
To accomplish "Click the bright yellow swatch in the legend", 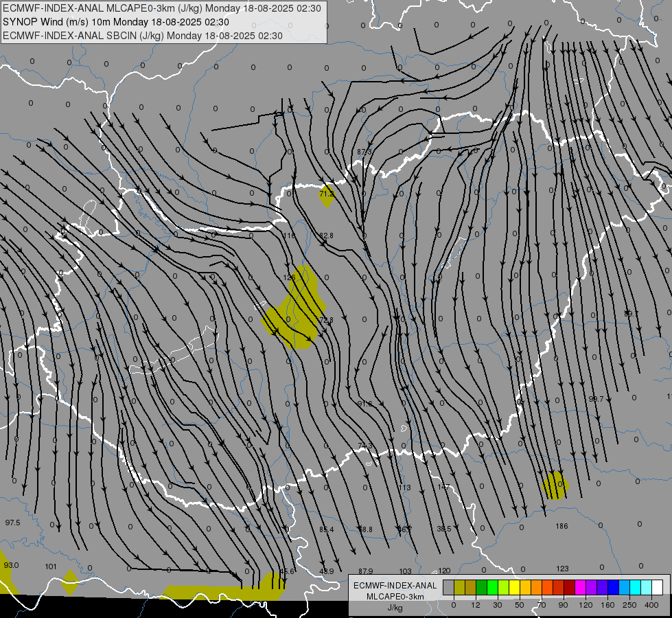I will 514,588.
